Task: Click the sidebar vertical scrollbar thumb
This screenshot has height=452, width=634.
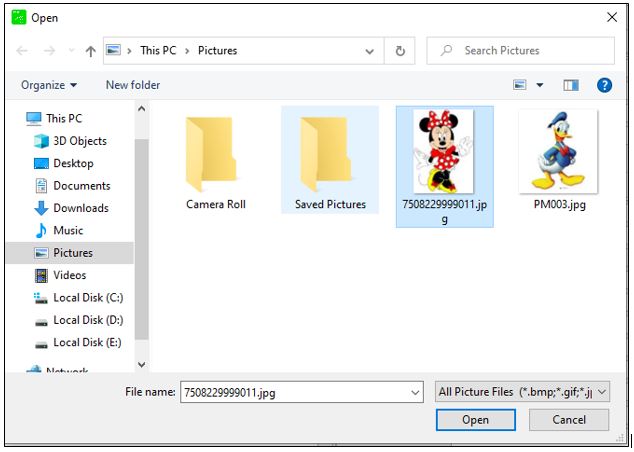Action: 142,239
